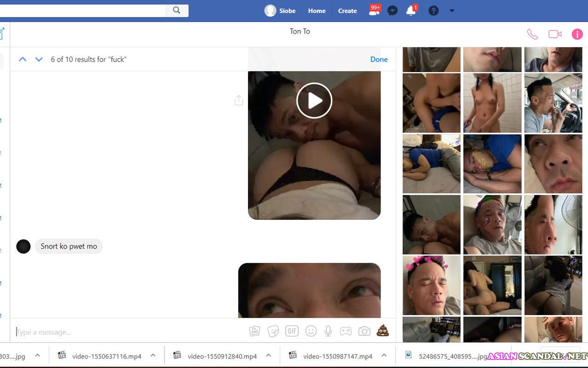Open the notifications bell
The width and height of the screenshot is (588, 368).
(x=411, y=10)
